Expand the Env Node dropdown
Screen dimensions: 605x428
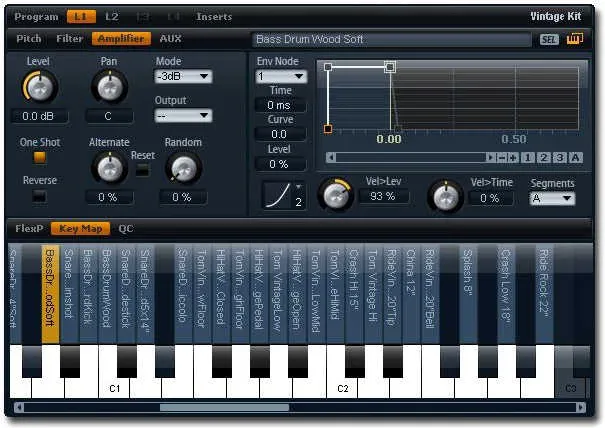tap(280, 76)
